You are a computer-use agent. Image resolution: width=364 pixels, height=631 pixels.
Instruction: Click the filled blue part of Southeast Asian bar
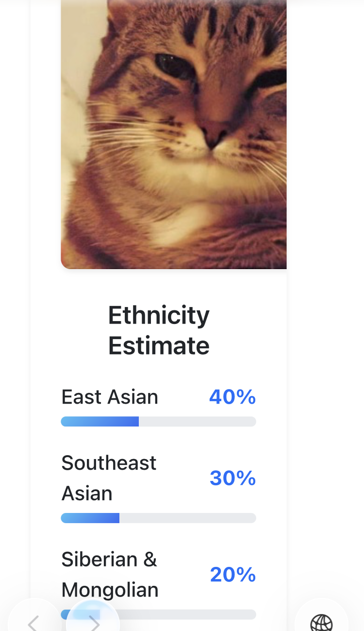90,518
